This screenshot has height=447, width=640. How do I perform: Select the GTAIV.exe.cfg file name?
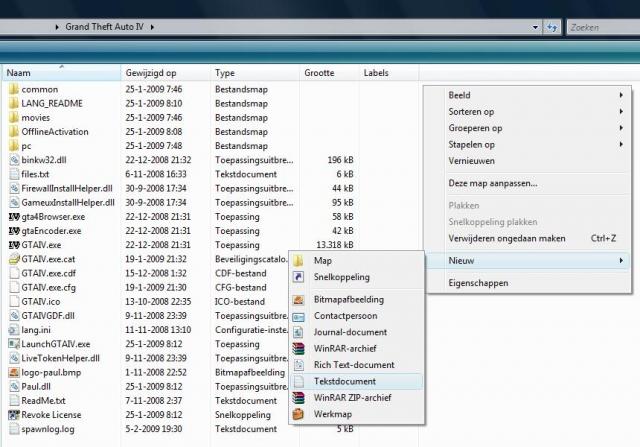(x=49, y=288)
